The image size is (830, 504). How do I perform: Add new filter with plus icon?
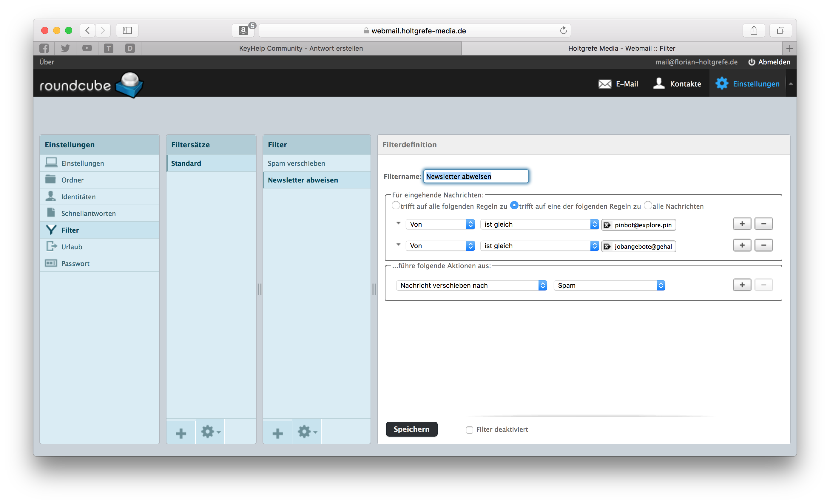point(277,433)
